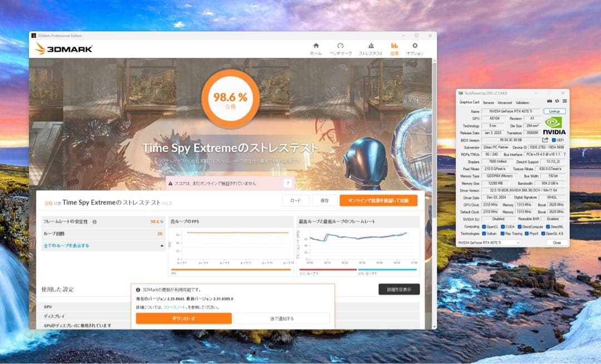
Task: Toggle the OpenCL checkbox
Action: click(484, 227)
